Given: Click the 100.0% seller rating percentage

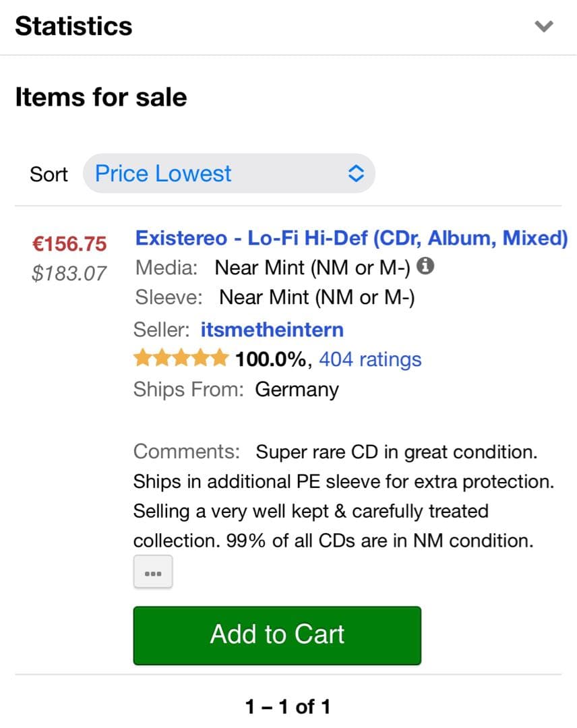Looking at the screenshot, I should click(x=270, y=359).
